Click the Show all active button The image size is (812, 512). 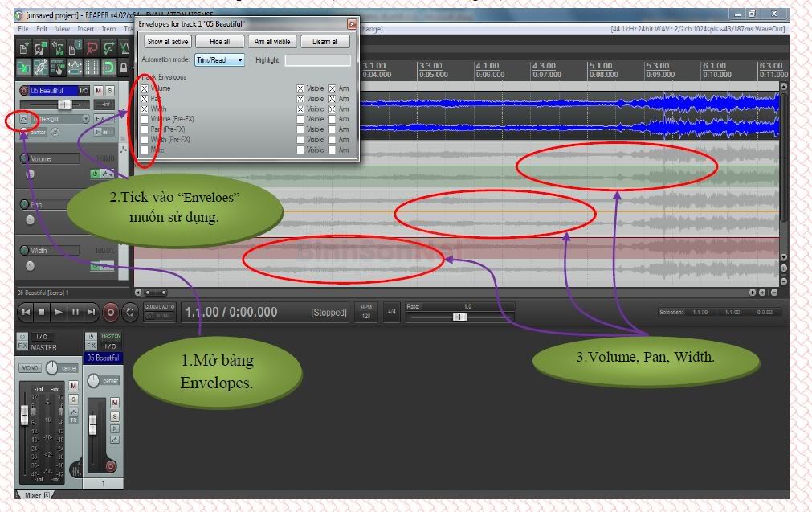[167, 42]
